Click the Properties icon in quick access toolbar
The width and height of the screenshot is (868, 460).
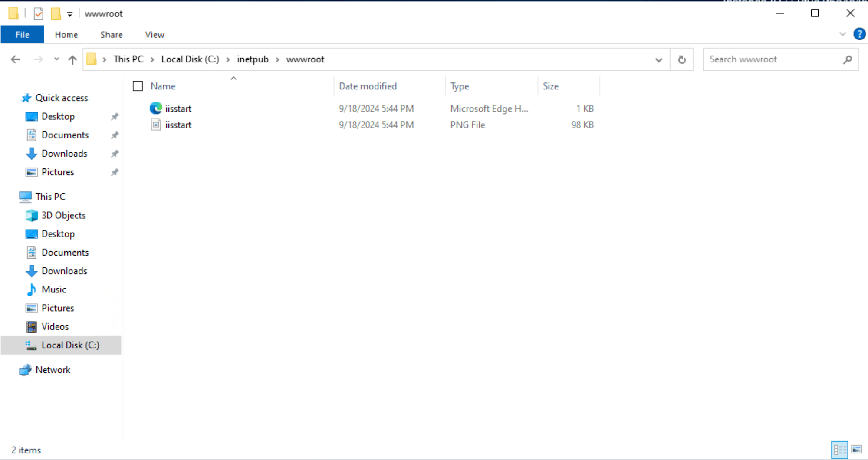(39, 14)
